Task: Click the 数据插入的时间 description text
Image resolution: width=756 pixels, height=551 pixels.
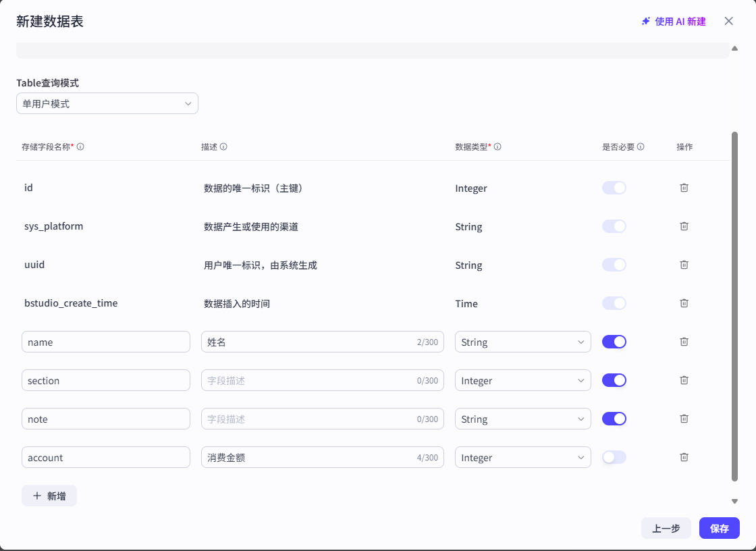Action: click(237, 303)
